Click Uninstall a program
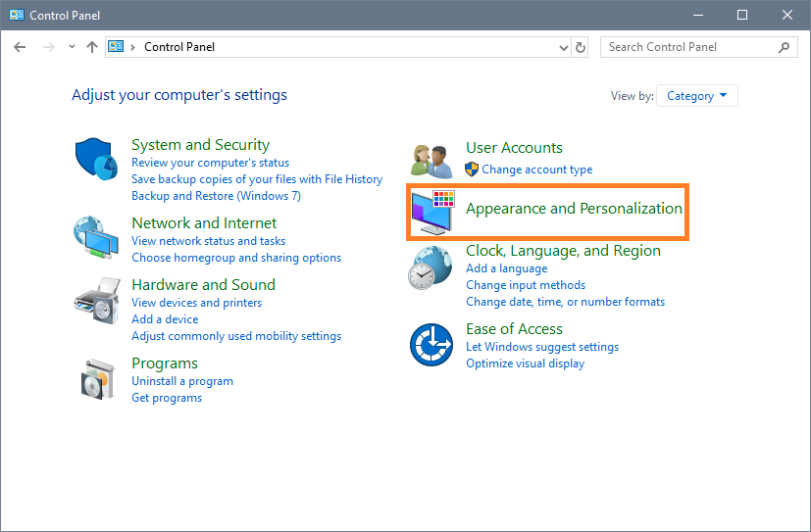 click(x=182, y=381)
